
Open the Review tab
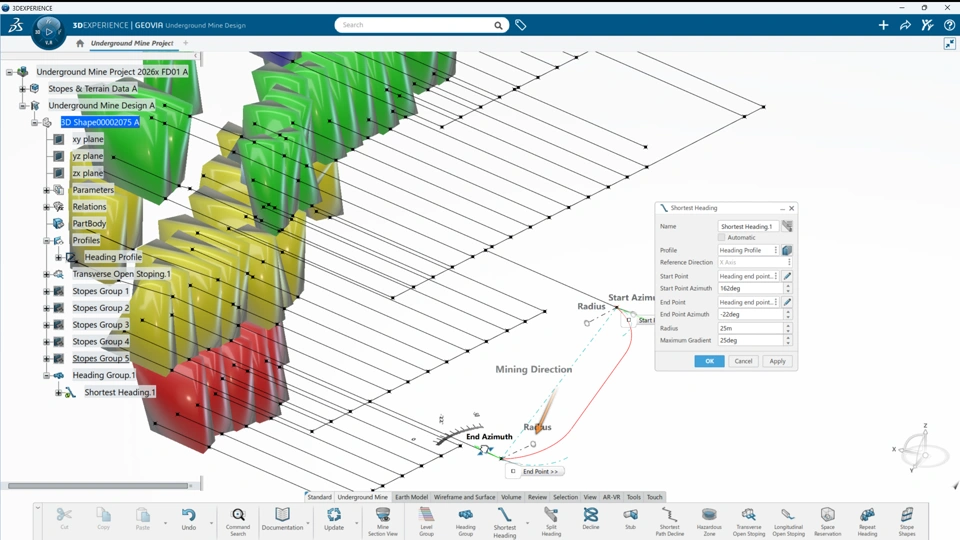click(x=537, y=497)
